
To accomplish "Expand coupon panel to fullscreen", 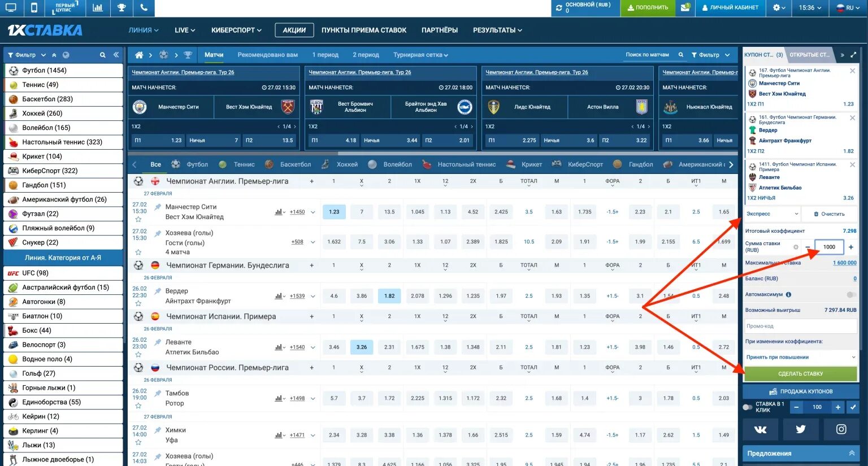I will pos(853,55).
